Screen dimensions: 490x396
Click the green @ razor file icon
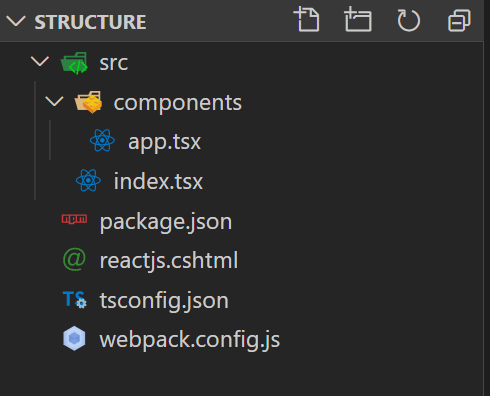(x=74, y=259)
